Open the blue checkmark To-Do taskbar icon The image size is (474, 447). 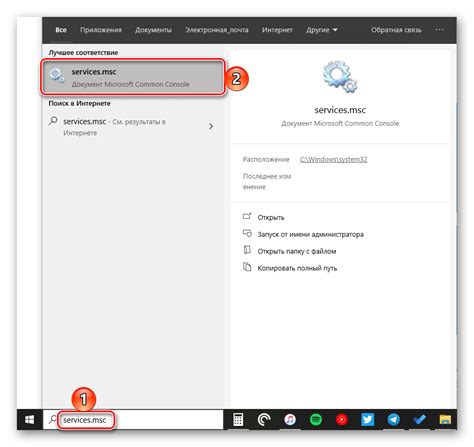pos(419,419)
